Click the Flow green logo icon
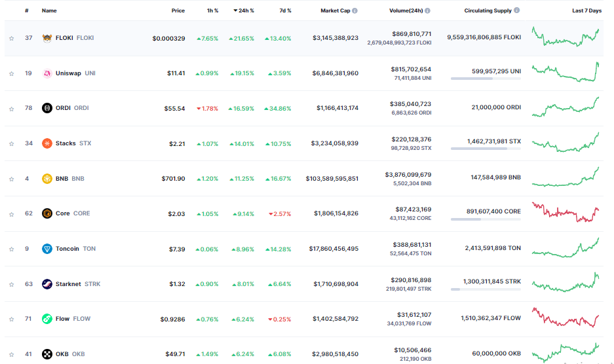The width and height of the screenshot is (614, 364). tap(47, 319)
